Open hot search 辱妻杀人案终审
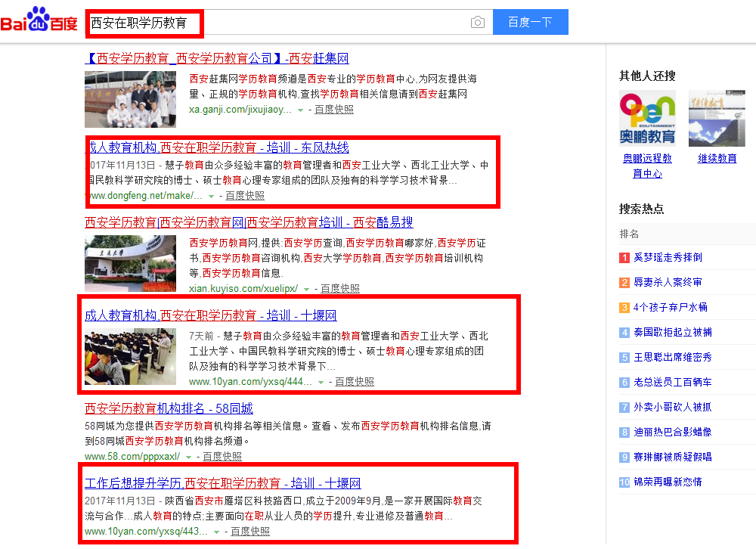The image size is (756, 549). [x=668, y=282]
